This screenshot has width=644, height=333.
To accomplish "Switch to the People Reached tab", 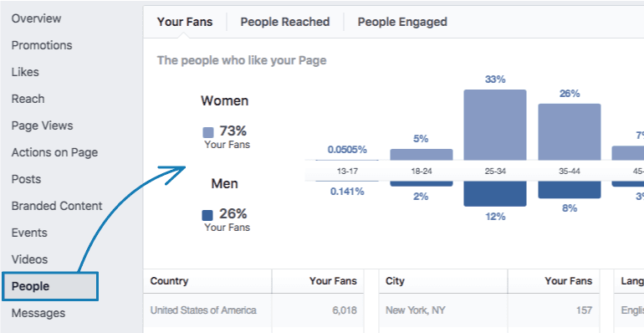I will 285,22.
